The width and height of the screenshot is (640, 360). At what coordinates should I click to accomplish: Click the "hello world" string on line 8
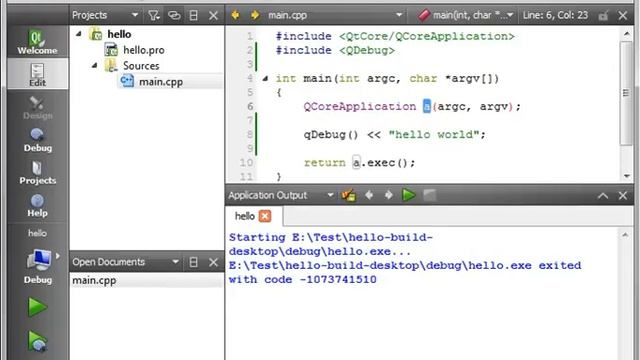[x=433, y=134]
